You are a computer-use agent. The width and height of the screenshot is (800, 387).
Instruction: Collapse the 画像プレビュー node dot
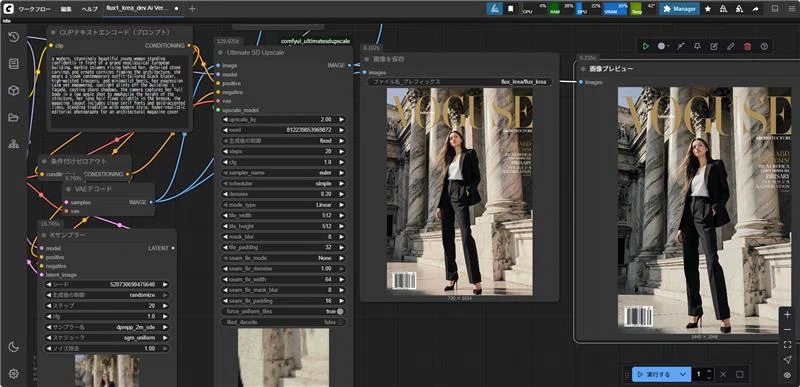(x=583, y=68)
